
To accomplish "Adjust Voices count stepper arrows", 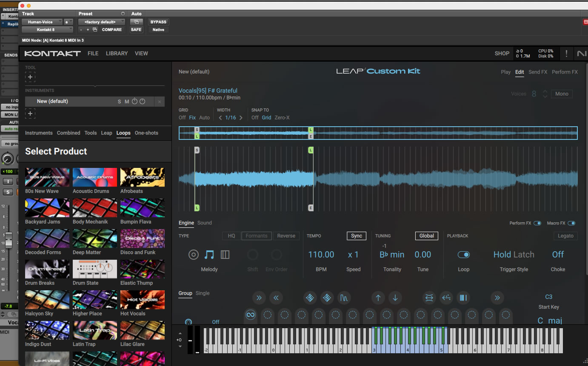I will (x=545, y=94).
